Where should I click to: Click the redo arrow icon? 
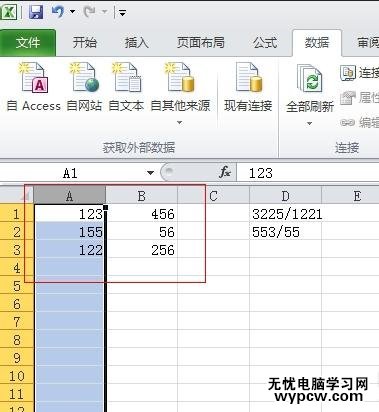click(89, 12)
